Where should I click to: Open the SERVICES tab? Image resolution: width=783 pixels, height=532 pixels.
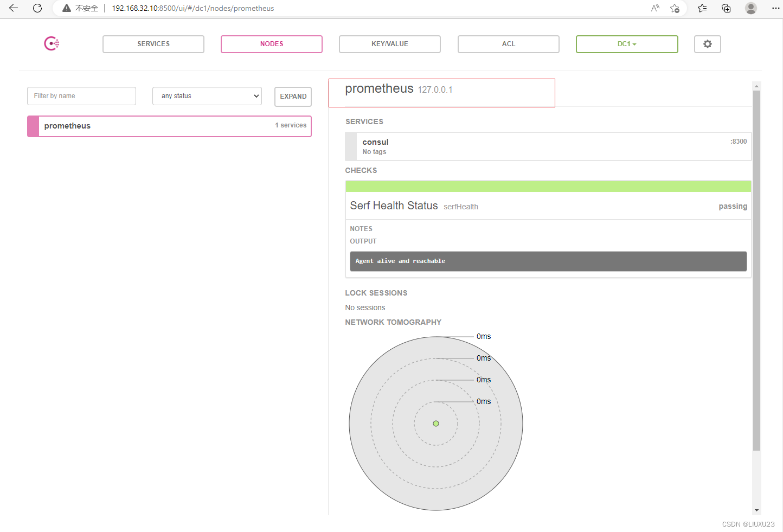click(153, 44)
